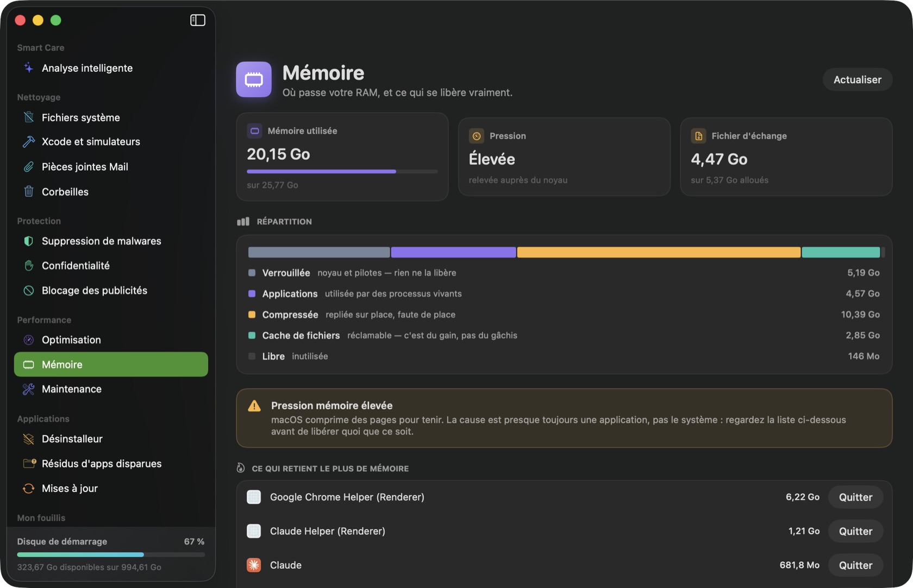Click the Applications 4,57 Go value

pos(862,293)
